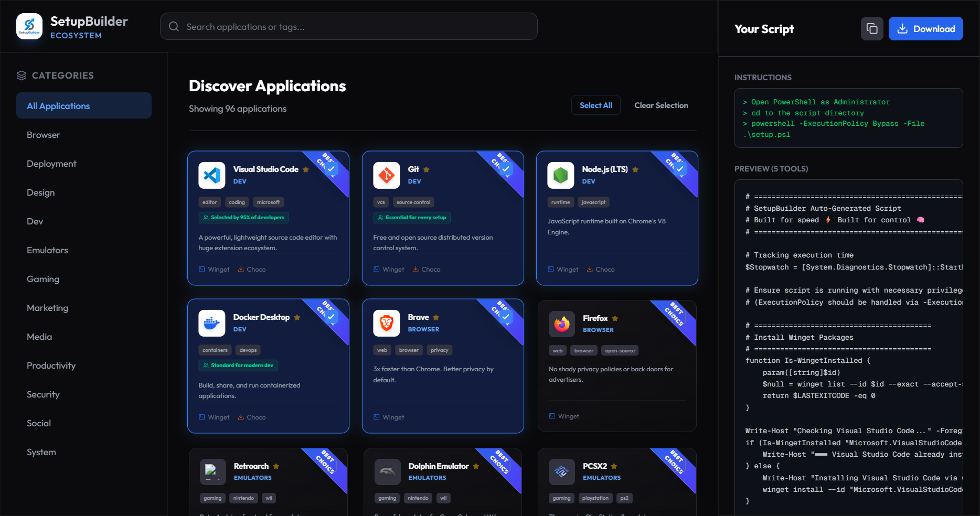Switch to the Productivity category
This screenshot has width=980, height=516.
point(51,365)
